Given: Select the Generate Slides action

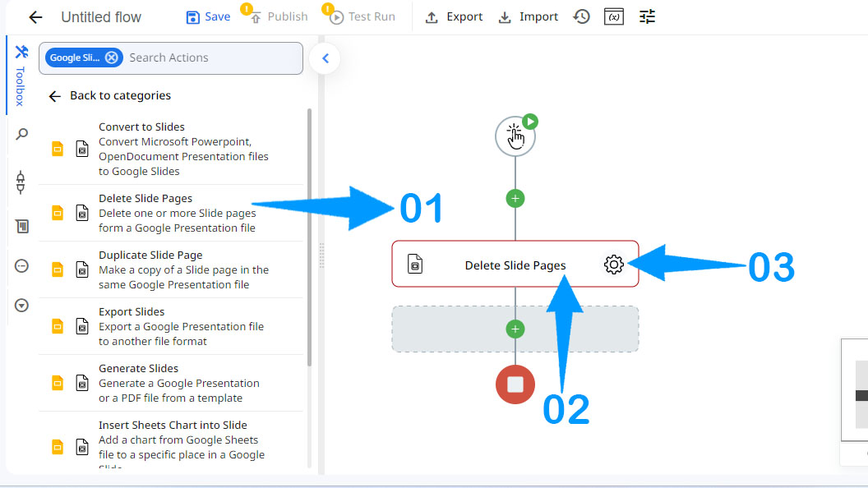Looking at the screenshot, I should coord(170,383).
